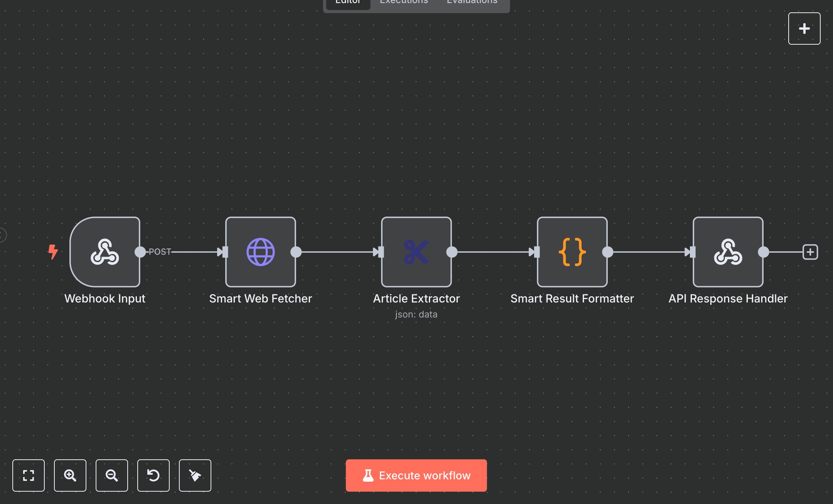Select the Article Extractor scissors icon
Viewport: 833px width, 504px height.
pos(416,252)
